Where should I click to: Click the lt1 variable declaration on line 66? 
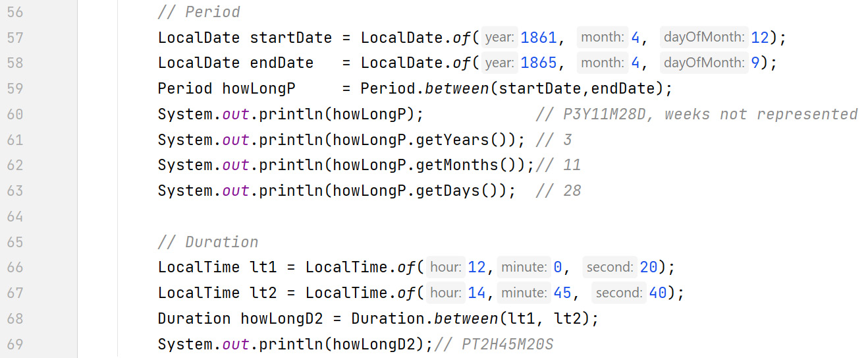tap(263, 267)
